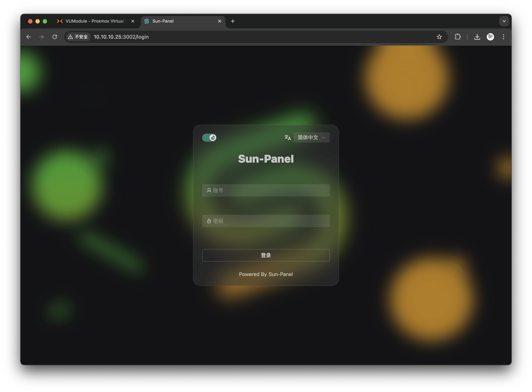Click the profile avatar icon

[x=490, y=37]
